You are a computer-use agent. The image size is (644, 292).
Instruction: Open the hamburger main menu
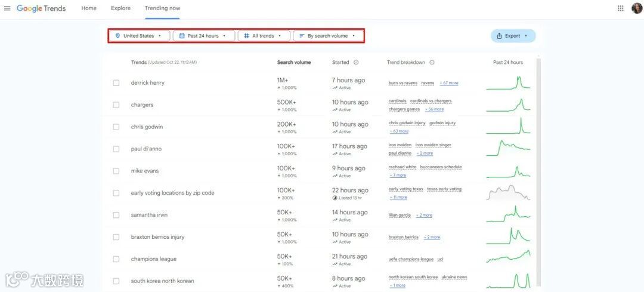pyautogui.click(x=7, y=8)
